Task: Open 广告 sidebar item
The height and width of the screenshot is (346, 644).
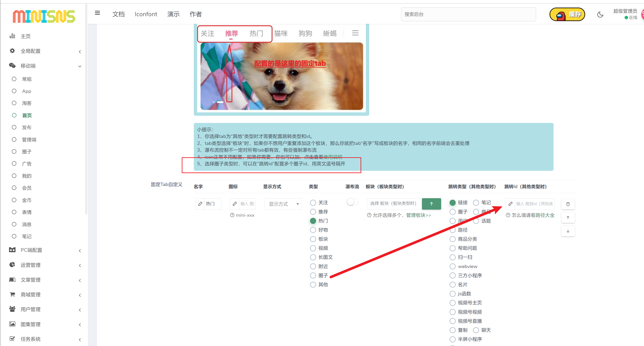Action: click(27, 163)
